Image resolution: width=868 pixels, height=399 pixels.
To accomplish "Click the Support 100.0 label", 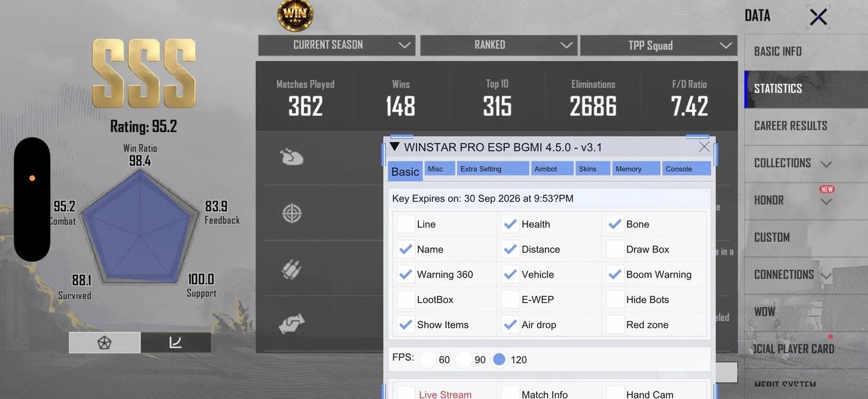I will point(201,286).
